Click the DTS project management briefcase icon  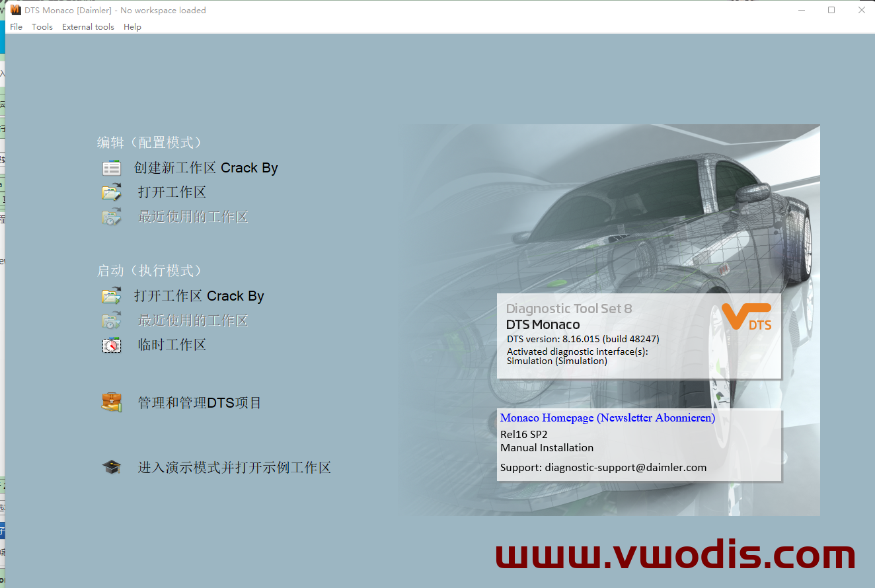tap(112, 402)
